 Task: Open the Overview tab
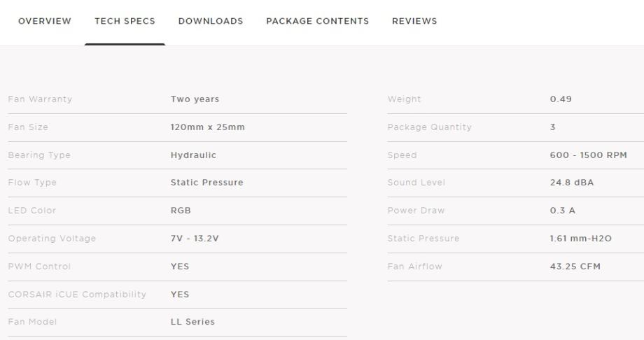pos(44,21)
